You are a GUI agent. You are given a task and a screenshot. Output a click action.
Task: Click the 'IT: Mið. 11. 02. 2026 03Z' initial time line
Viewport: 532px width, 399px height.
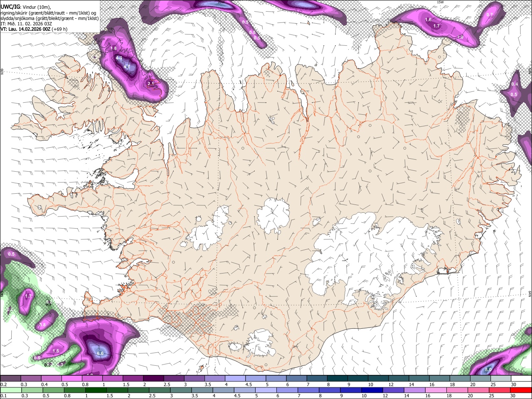26,24
